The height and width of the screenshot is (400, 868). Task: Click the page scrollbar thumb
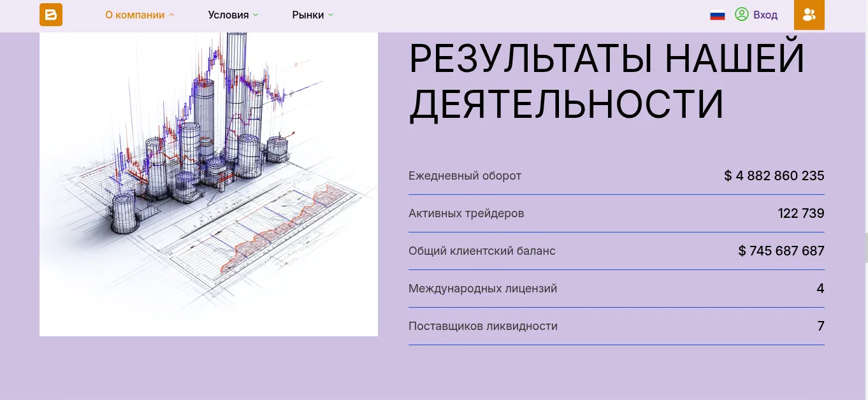(865, 248)
